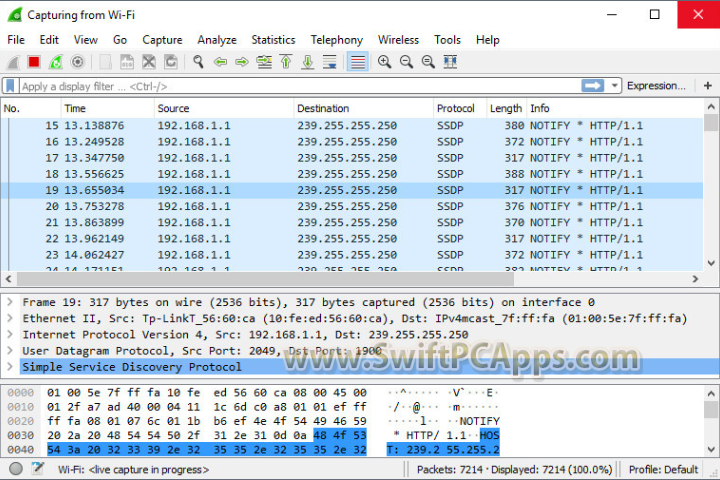
Task: Open the Wireless menu
Action: pyautogui.click(x=398, y=40)
